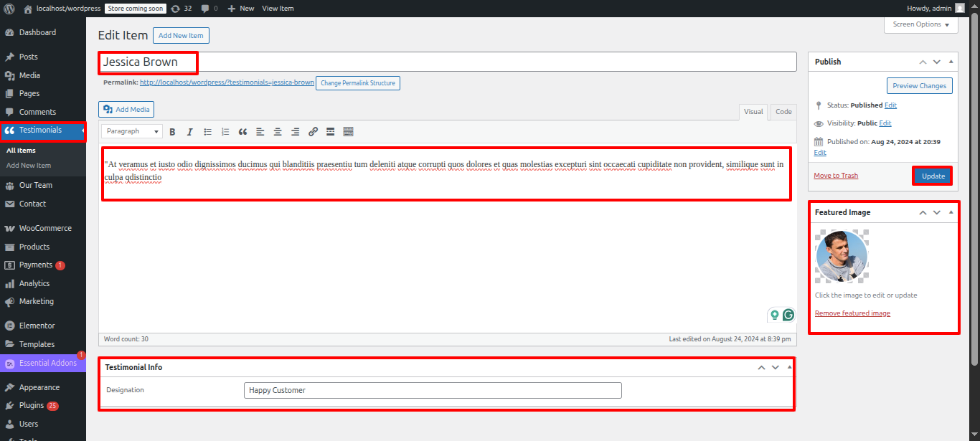Click the featured image thumbnail
Viewport: 980px width, 441px height.
pyautogui.click(x=842, y=256)
